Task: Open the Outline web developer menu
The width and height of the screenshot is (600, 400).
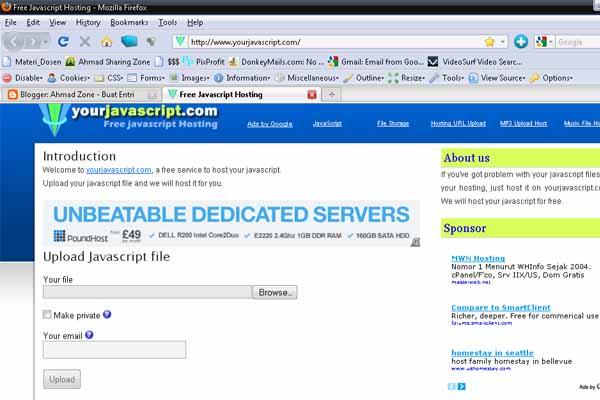Action: [x=364, y=78]
